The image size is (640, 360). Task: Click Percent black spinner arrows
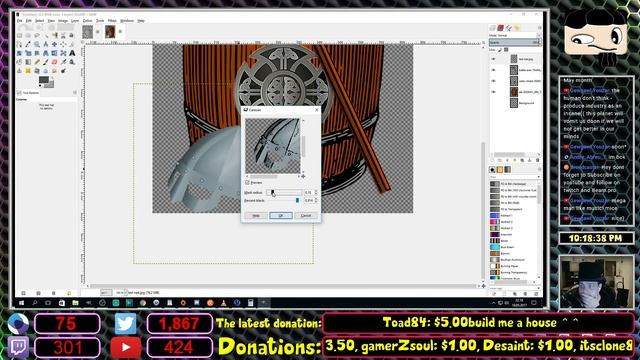coord(316,200)
